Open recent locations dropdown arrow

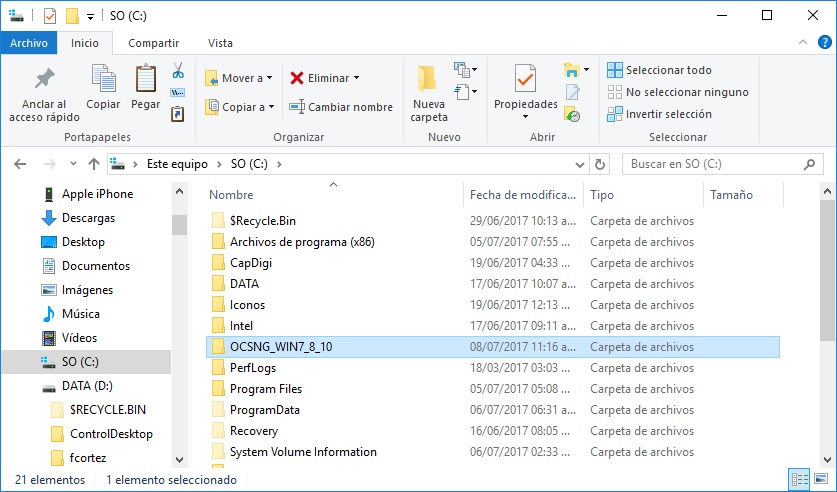coord(73,164)
